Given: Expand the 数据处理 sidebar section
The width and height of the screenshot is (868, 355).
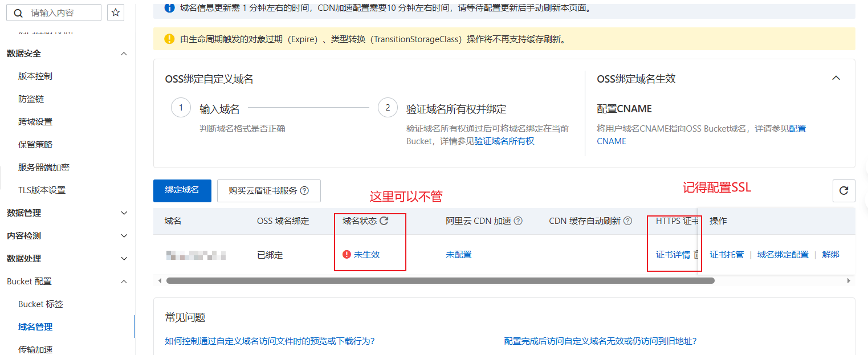Looking at the screenshot, I should coord(124,259).
